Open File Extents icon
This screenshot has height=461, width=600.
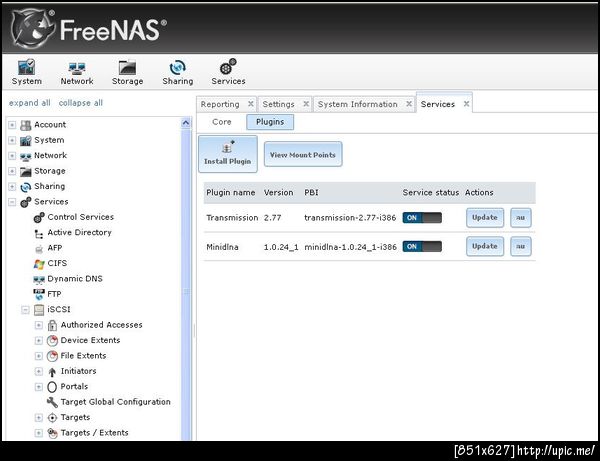click(52, 356)
